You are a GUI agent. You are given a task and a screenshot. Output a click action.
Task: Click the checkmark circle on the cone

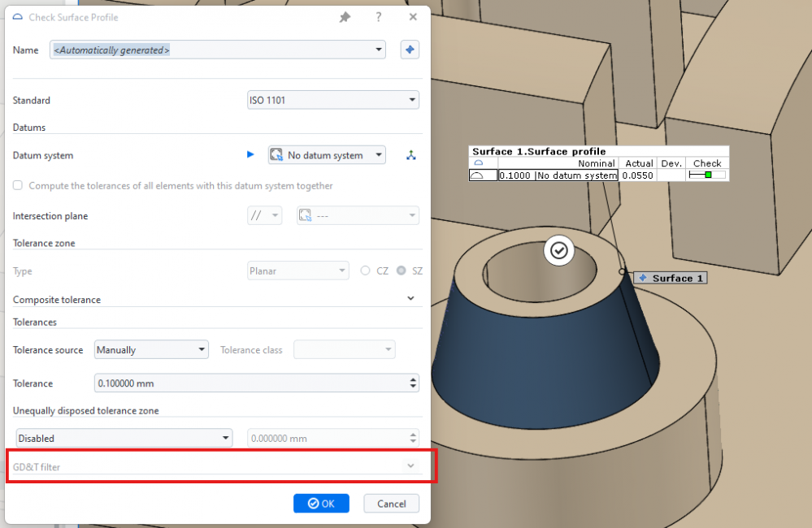pyautogui.click(x=558, y=251)
